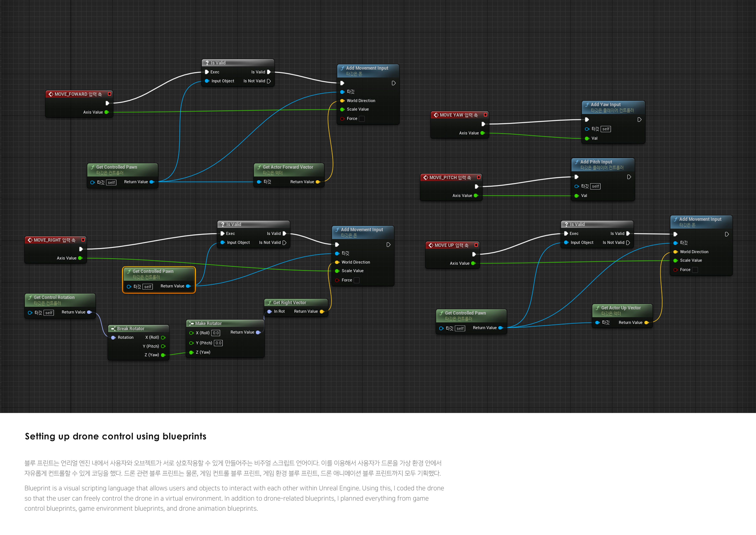Click the self target field on Add Yaw Input

[x=606, y=129]
